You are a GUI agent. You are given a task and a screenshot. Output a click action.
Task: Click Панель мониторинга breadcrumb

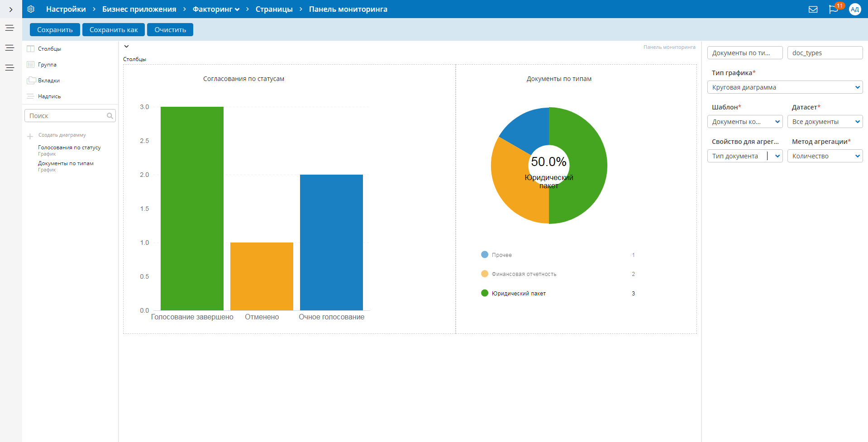(348, 9)
